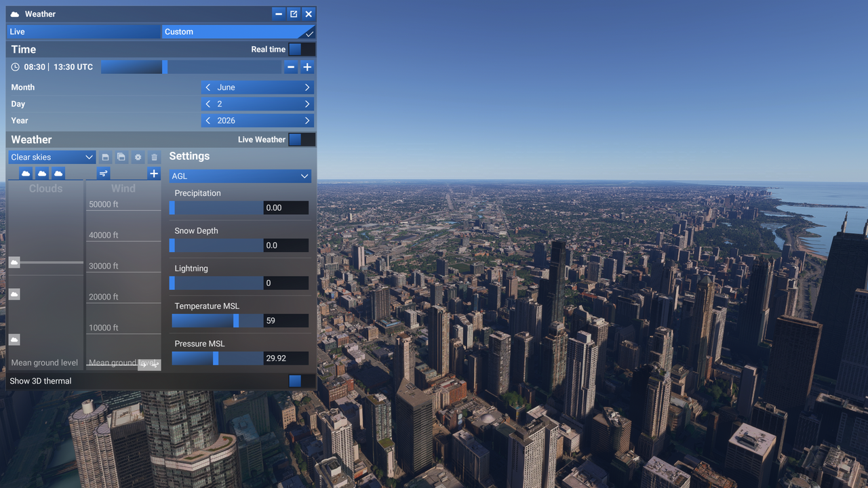Click the wind layer tab icon

103,174
